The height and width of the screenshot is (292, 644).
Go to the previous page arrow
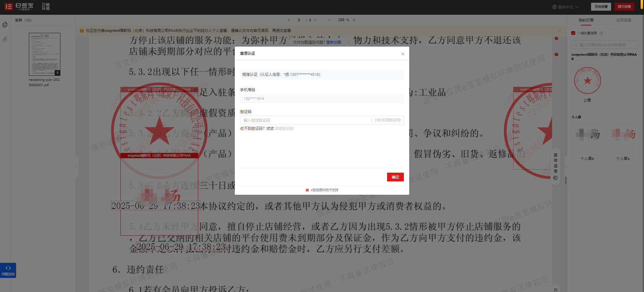289,20
